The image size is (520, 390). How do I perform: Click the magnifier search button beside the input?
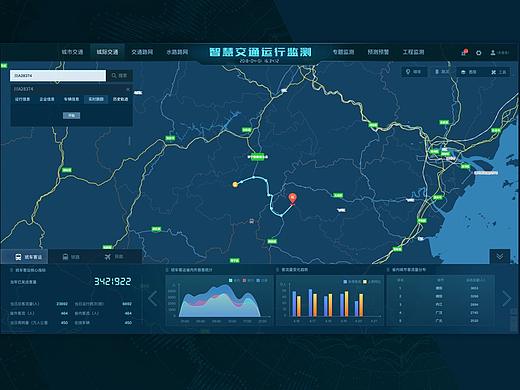tap(120, 76)
